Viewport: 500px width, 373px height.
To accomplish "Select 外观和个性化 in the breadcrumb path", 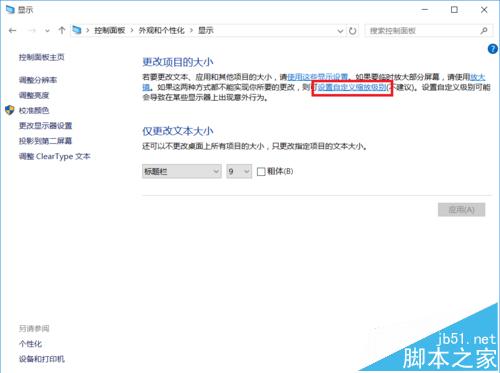I will (161, 31).
